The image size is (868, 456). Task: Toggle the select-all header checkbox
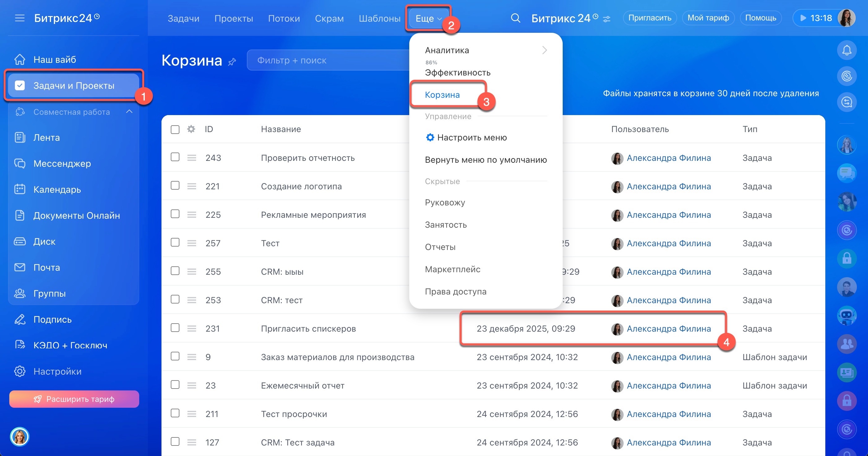(175, 129)
